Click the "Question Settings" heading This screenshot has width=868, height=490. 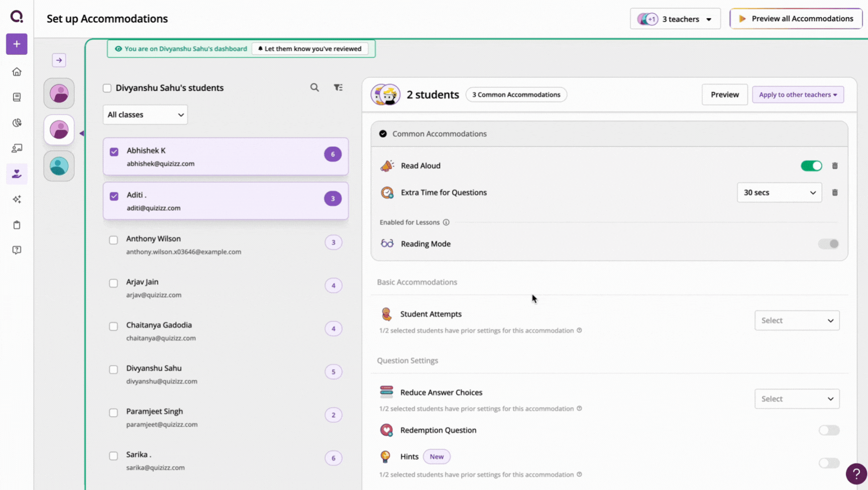407,360
